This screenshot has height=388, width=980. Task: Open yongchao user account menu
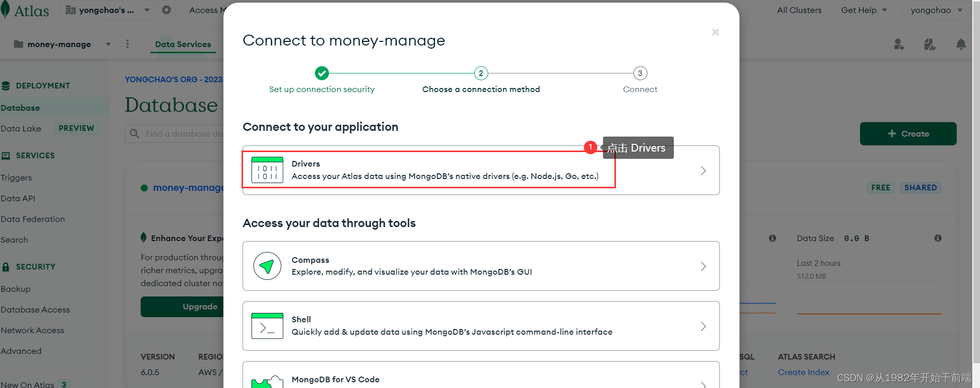tap(936, 10)
